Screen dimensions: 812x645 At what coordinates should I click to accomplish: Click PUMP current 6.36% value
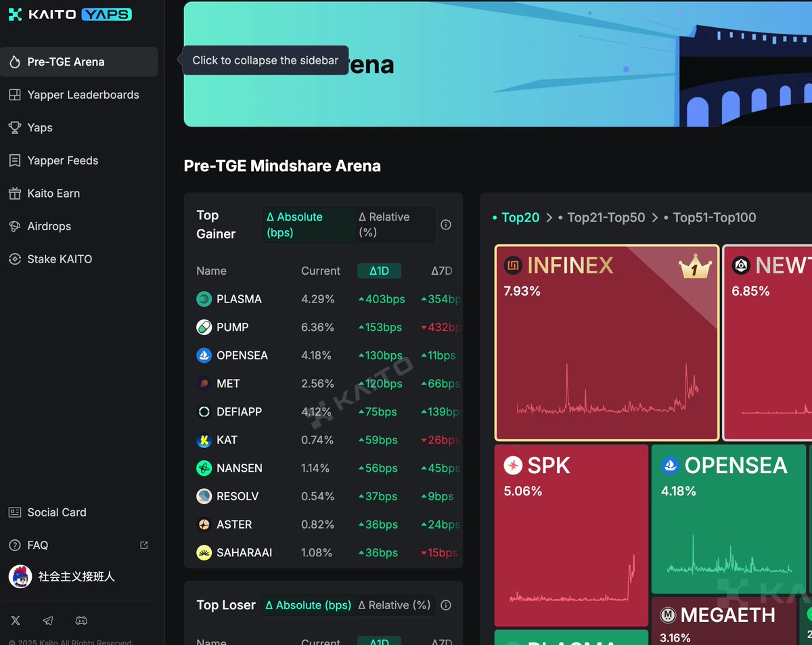pyautogui.click(x=317, y=327)
